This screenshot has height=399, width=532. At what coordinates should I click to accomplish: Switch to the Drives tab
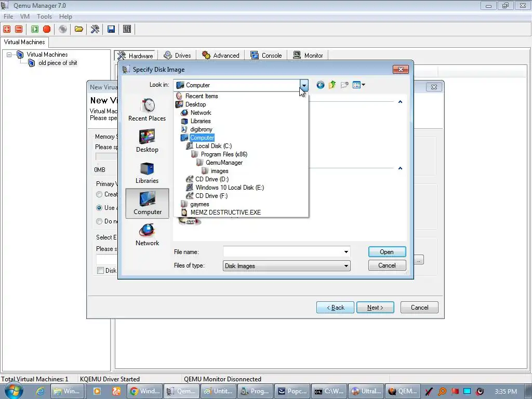[x=177, y=55]
